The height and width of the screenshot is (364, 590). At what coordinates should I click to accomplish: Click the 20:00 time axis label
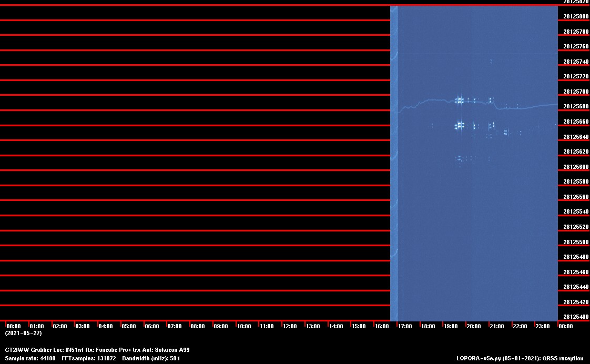tap(474, 326)
